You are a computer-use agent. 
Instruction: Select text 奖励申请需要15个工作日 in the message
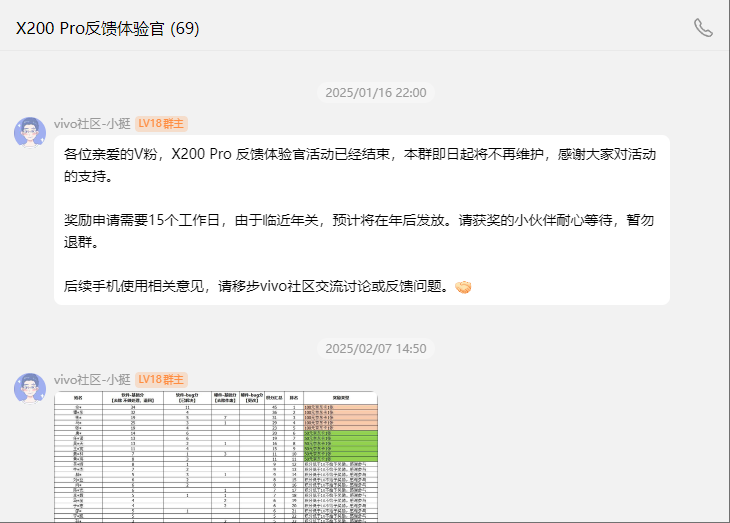click(142, 220)
